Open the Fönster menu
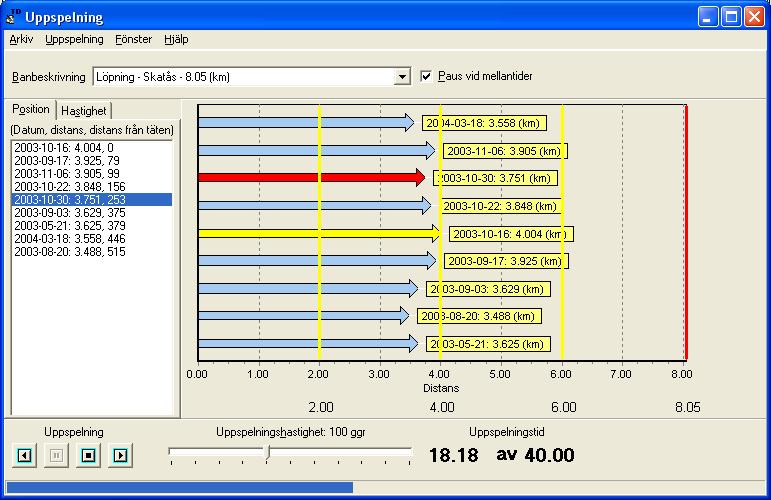771x500 pixels. point(133,39)
